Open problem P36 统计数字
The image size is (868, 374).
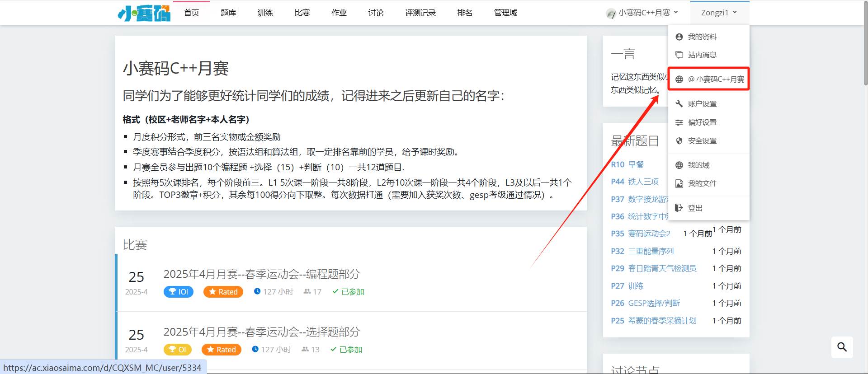(x=640, y=216)
